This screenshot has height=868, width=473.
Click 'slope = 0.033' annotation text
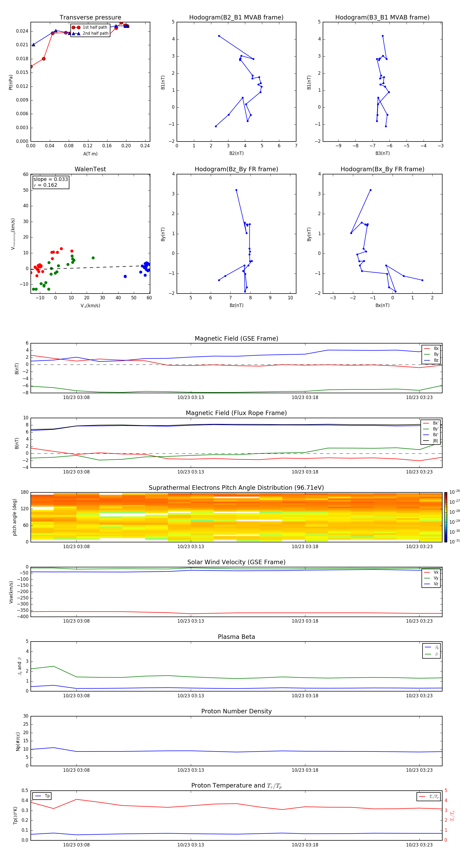[50, 179]
